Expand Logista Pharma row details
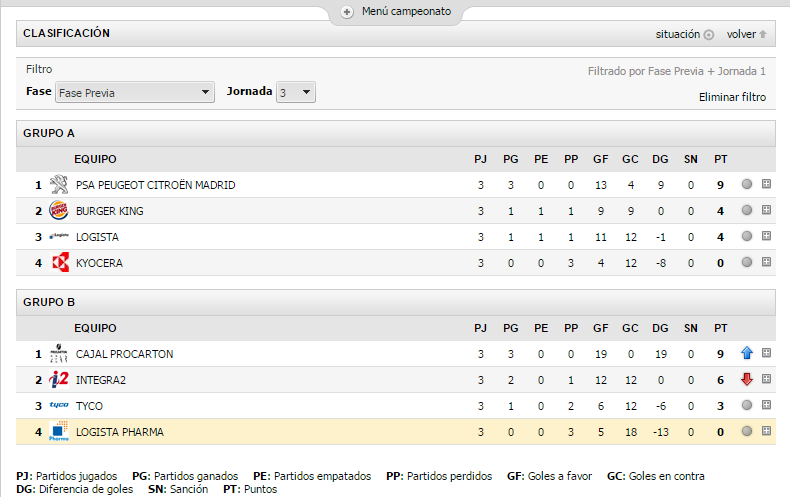 [766, 431]
